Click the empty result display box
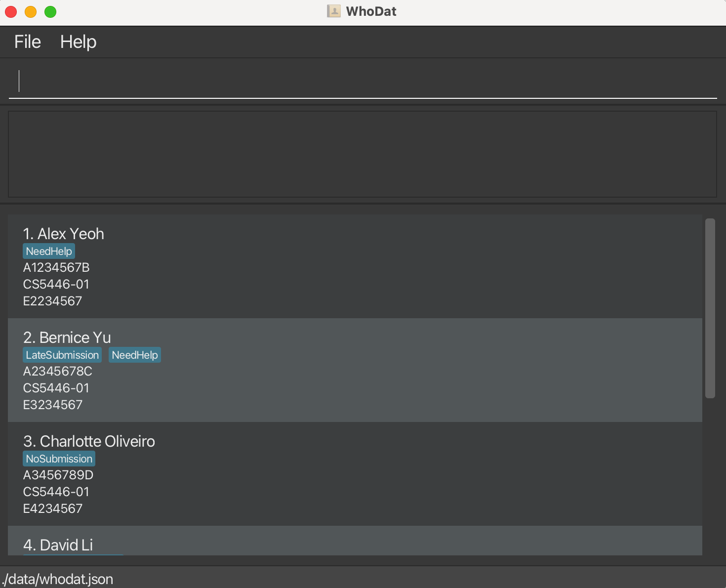 362,154
